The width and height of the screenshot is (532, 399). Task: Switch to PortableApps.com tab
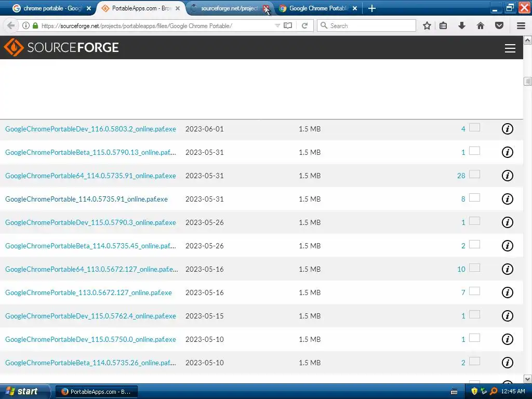[x=141, y=8]
